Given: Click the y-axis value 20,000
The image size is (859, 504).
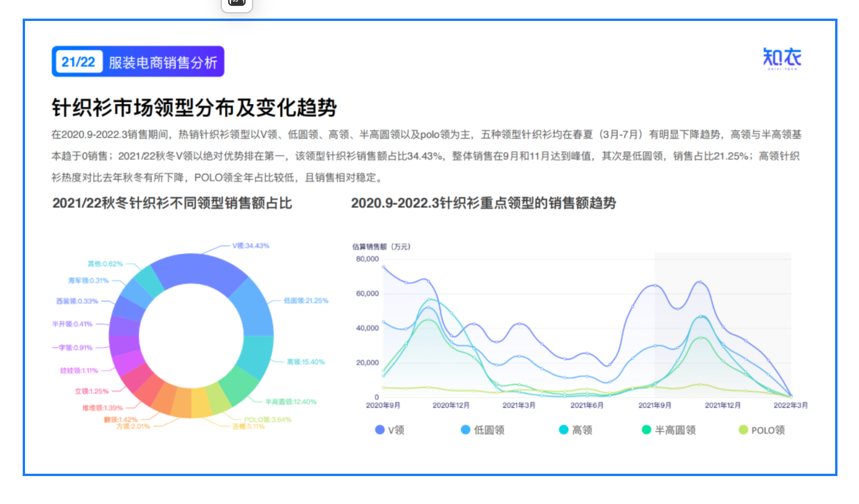Looking at the screenshot, I should coord(367,363).
